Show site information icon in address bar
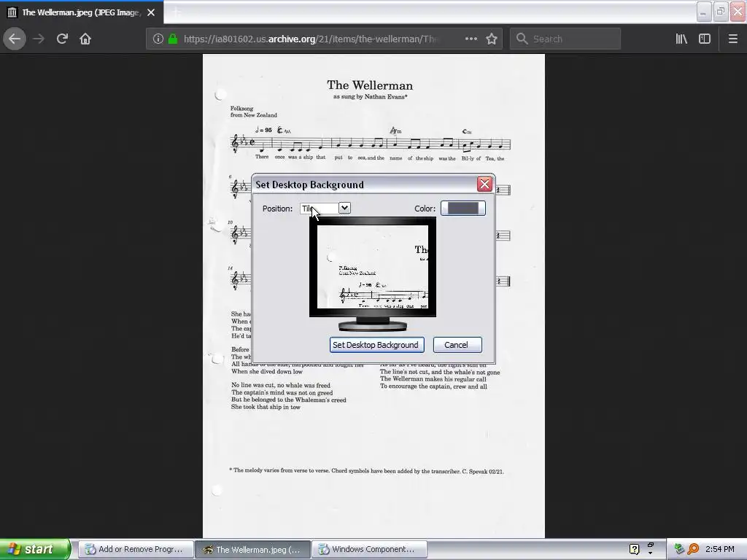The height and width of the screenshot is (560, 747). click(158, 39)
